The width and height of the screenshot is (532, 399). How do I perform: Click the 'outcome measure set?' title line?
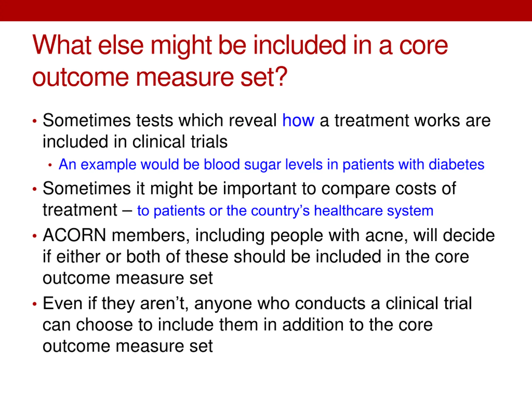coord(160,77)
